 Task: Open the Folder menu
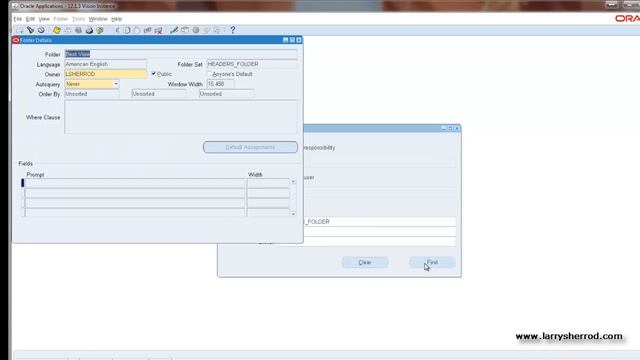click(x=60, y=19)
